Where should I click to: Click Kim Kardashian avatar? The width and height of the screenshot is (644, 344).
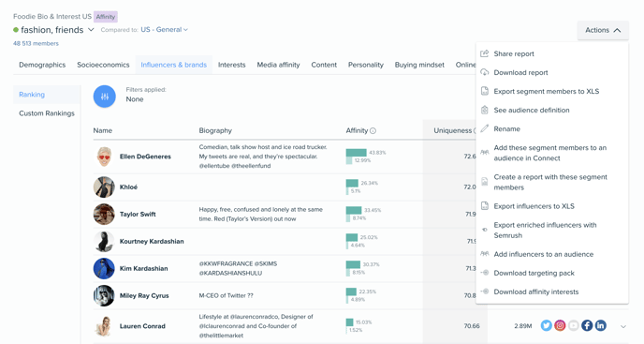click(104, 268)
